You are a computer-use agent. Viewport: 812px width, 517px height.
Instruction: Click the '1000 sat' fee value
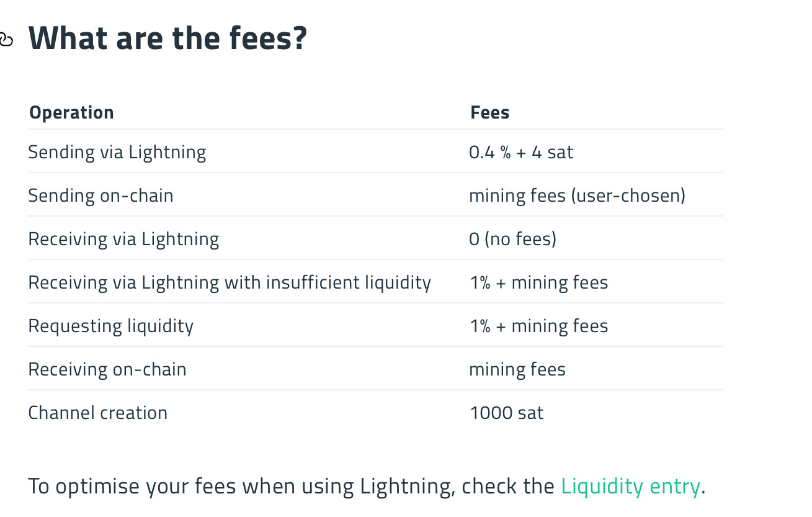(x=506, y=413)
